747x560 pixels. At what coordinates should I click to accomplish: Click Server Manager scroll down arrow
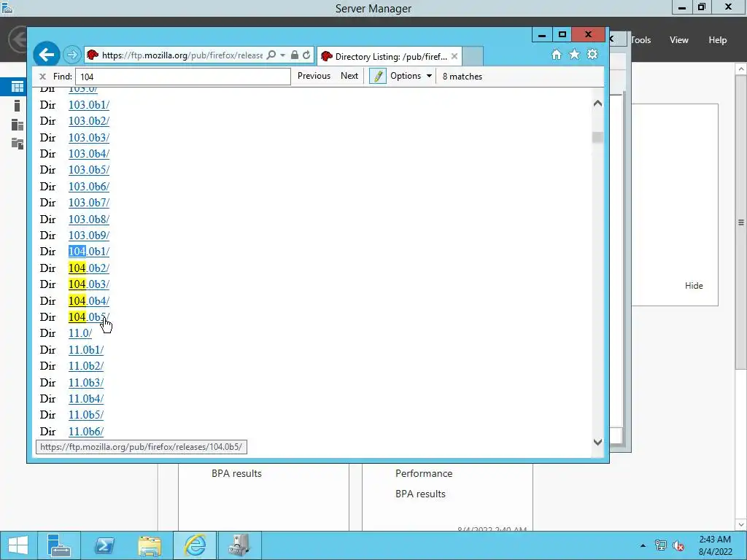click(741, 524)
